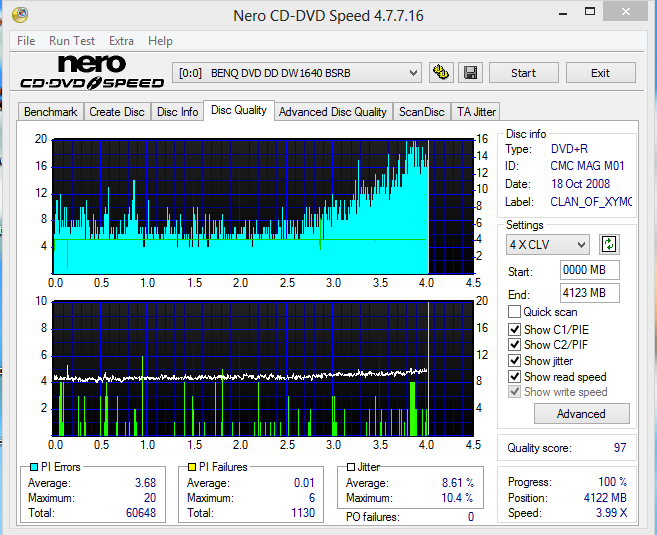Click the white Jitter legend swatch
This screenshot has width=657, height=535.
click(x=351, y=467)
